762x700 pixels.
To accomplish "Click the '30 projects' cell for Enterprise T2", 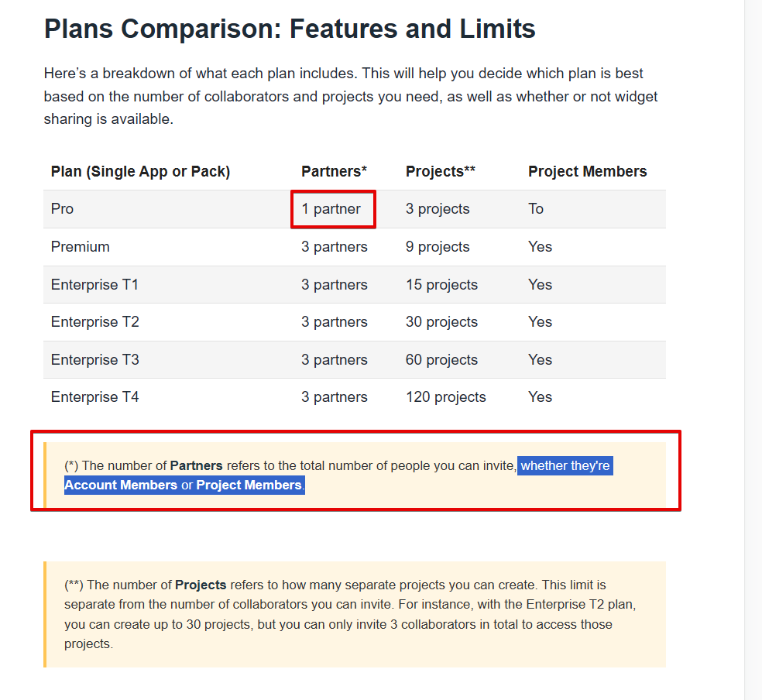I will [441, 322].
